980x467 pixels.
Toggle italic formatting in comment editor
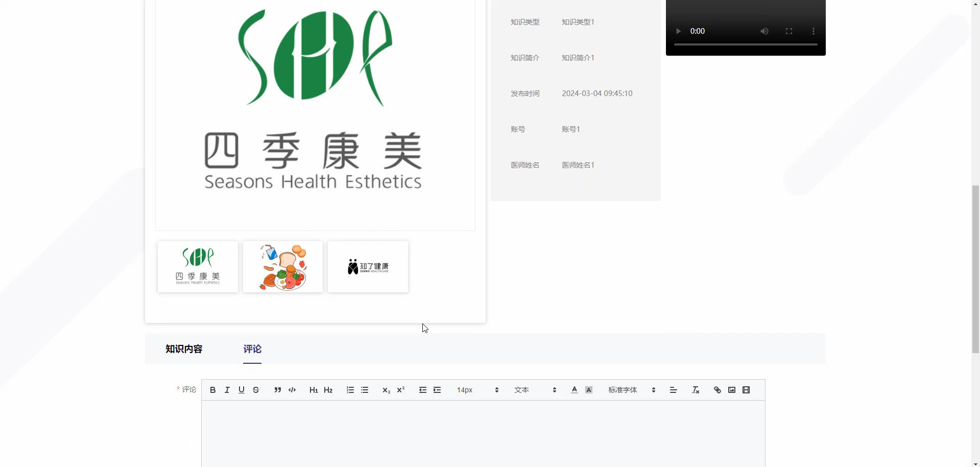tap(227, 390)
